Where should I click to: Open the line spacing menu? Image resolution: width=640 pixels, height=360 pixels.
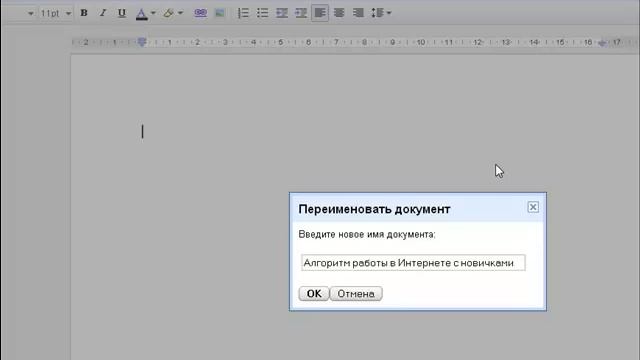click(x=381, y=13)
